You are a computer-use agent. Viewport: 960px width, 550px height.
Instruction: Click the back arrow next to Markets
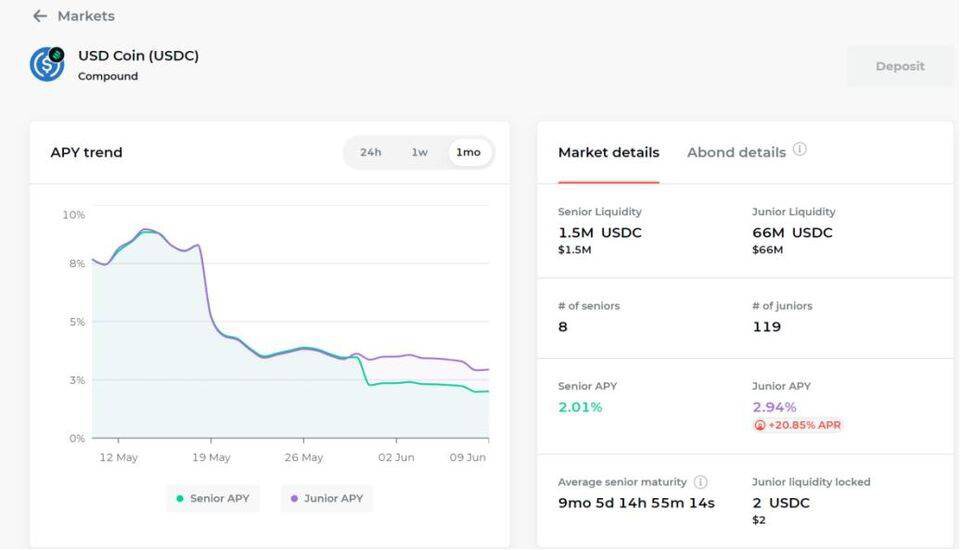pos(39,16)
